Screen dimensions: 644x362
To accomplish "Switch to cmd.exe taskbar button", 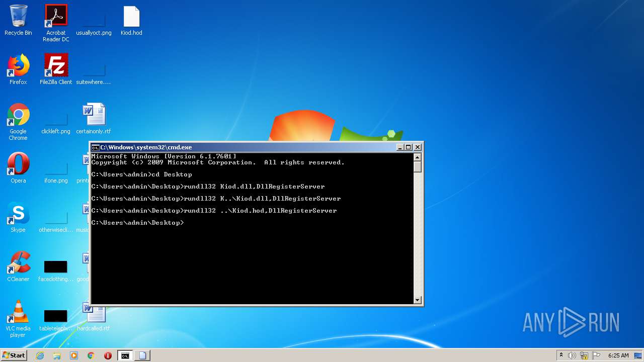I will pos(125,355).
